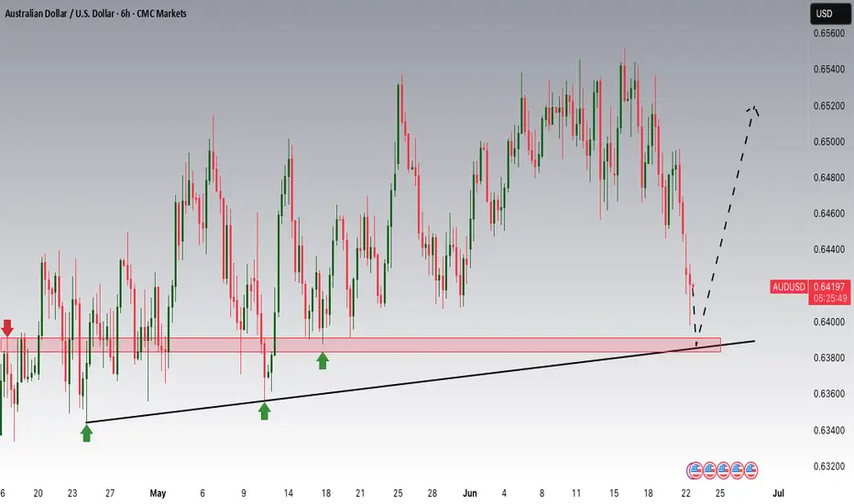Screen dimensions: 854x504
Task: Click the May label on time axis
Action: pyautogui.click(x=158, y=493)
